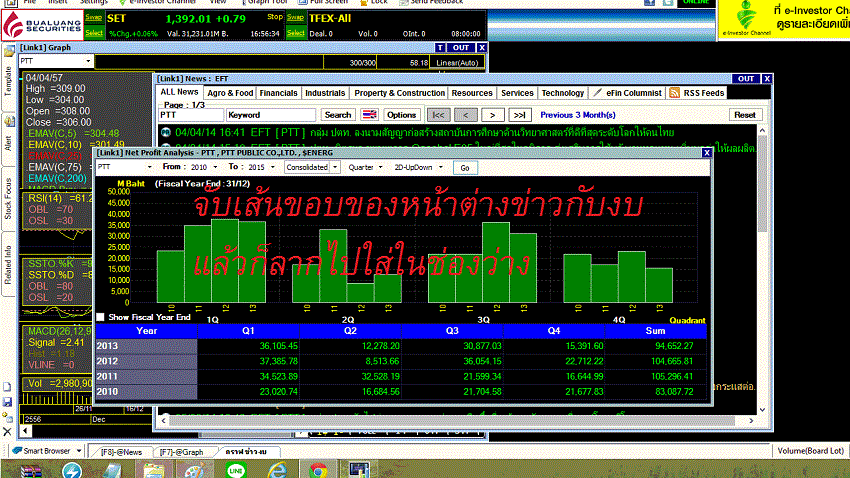Click the PTT symbol field in News
The height and width of the screenshot is (478, 850).
(191, 115)
